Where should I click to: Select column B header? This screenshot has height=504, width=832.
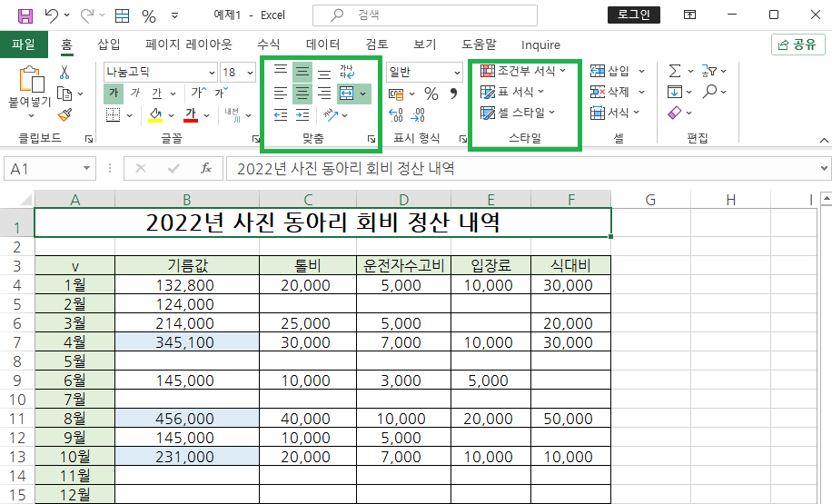187,200
